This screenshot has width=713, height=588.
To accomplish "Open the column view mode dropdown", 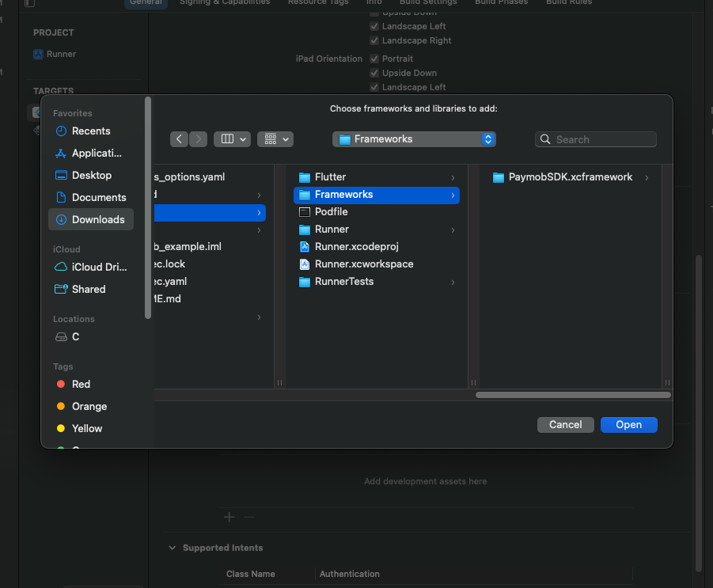I will coord(233,139).
